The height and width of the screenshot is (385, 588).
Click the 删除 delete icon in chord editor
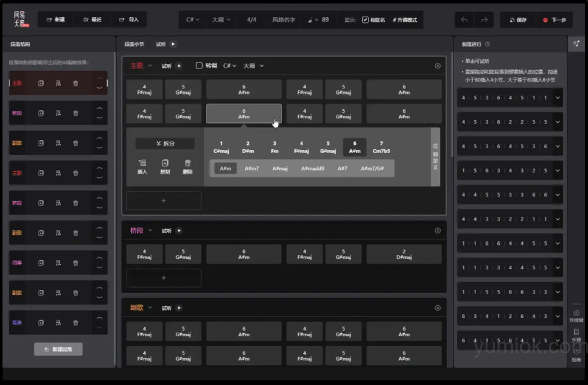point(187,167)
